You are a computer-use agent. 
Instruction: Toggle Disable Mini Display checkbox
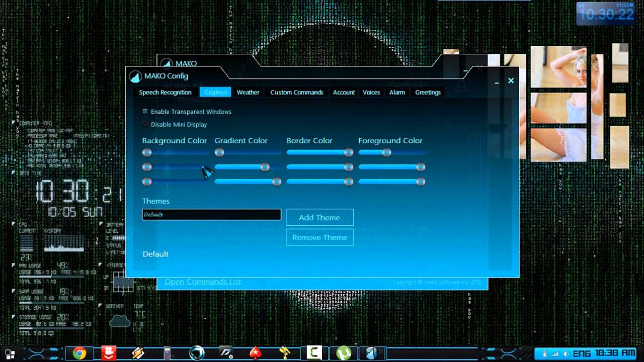[145, 124]
